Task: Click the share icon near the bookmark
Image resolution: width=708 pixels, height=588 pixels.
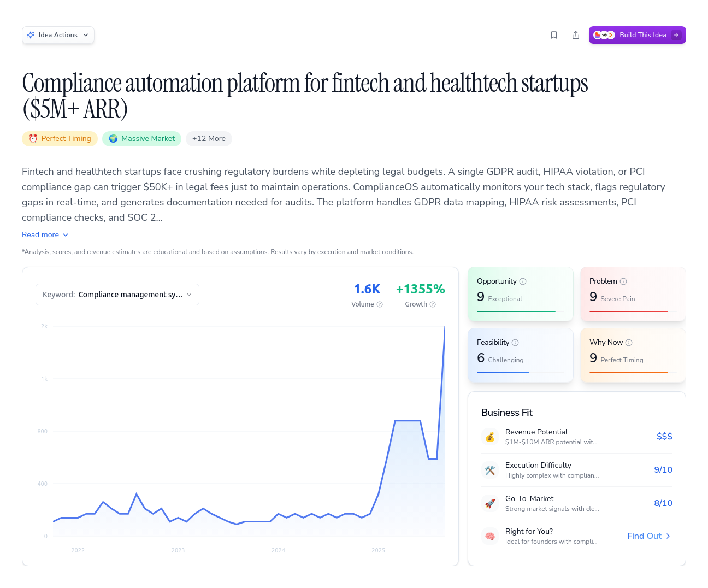Action: [x=576, y=34]
